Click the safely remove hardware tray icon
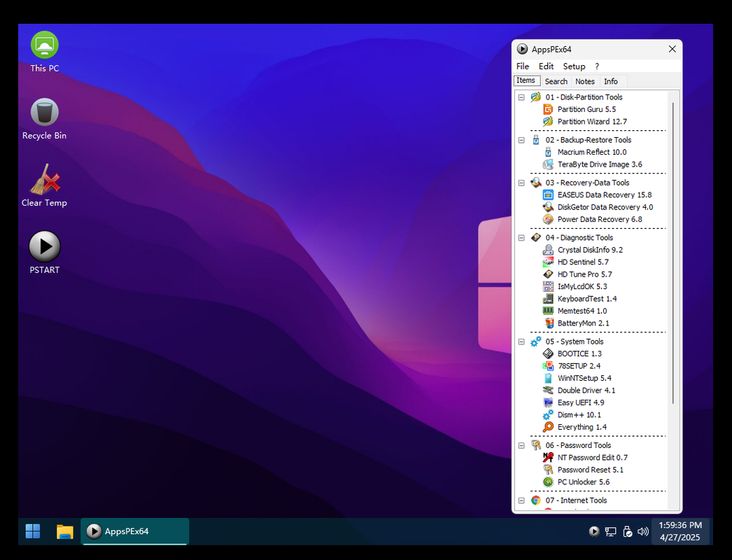 (628, 531)
